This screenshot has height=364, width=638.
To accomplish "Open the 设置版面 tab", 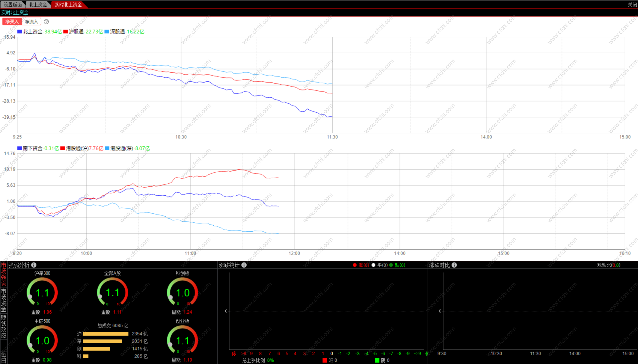I will point(12,4).
